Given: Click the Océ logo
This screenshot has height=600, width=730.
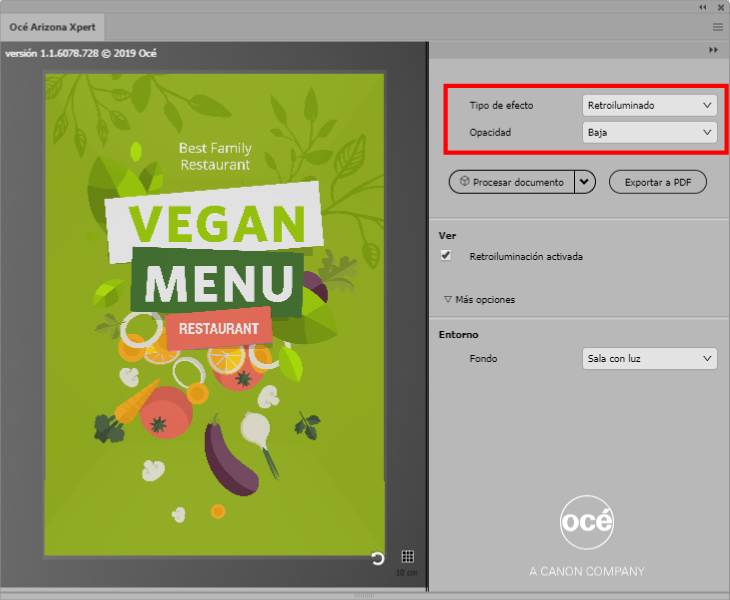Looking at the screenshot, I should tap(587, 522).
